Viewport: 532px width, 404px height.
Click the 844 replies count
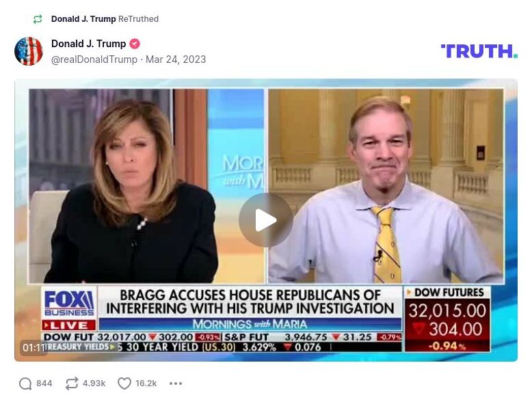point(44,383)
